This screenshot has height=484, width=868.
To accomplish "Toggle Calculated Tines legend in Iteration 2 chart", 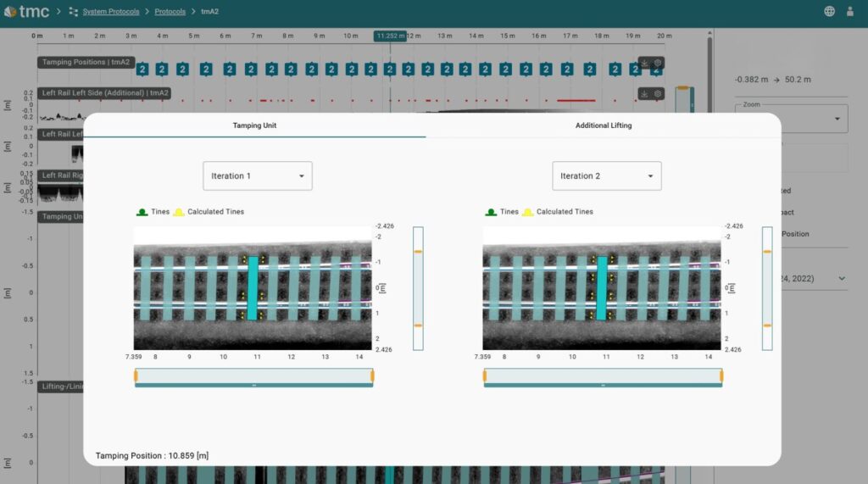I will pos(558,212).
